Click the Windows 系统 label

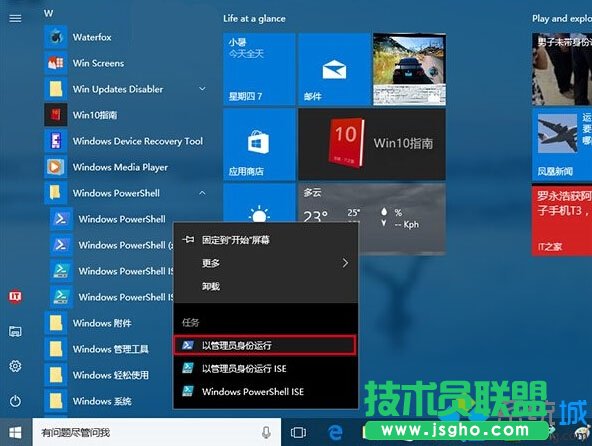102,401
